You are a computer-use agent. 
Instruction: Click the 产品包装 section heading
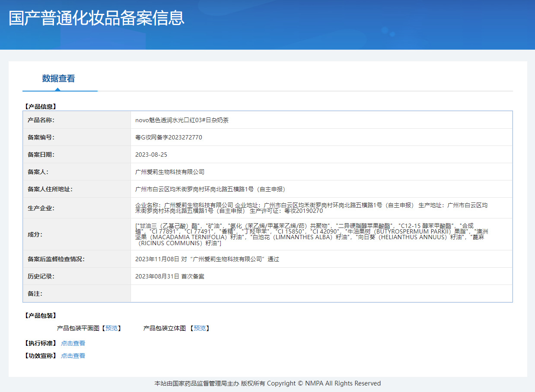click(x=41, y=316)
